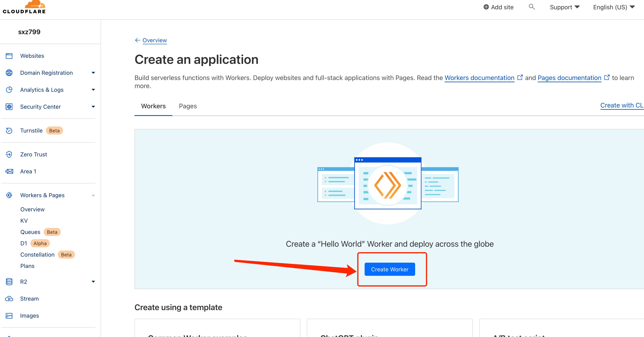Viewport: 644px width, 337px height.
Task: Open Turnstile in the sidebar
Action: coord(31,131)
